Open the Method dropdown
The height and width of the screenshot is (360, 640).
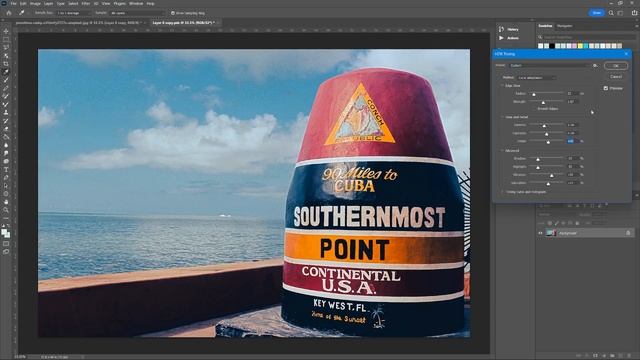pos(536,78)
